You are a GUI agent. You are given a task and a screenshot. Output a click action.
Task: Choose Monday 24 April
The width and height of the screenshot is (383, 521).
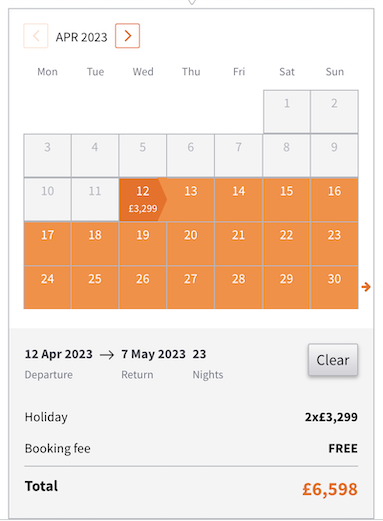click(47, 287)
